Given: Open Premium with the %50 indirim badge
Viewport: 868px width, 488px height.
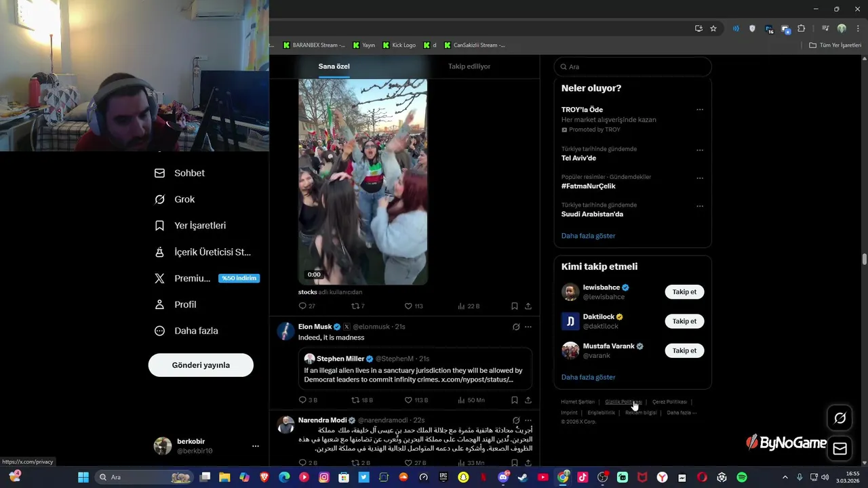Looking at the screenshot, I should coord(207,278).
